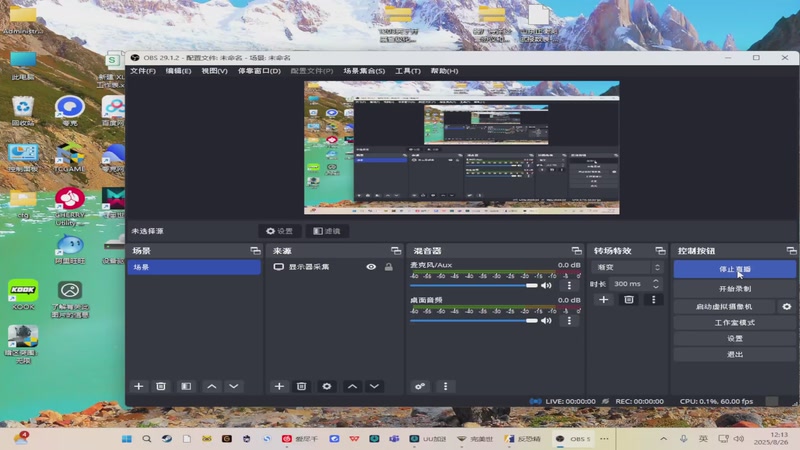Viewport: 800px width, 450px height.
Task: Open virtual camera settings gear icon
Action: 787,306
